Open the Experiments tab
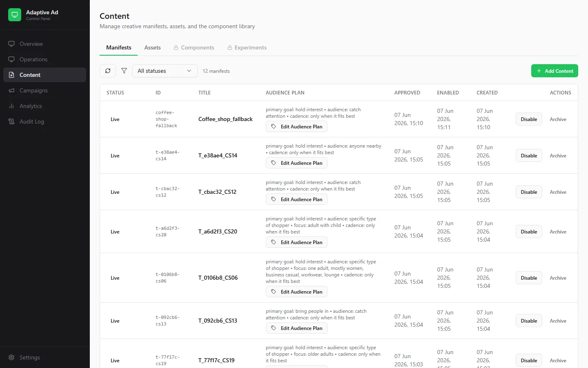 click(x=247, y=47)
